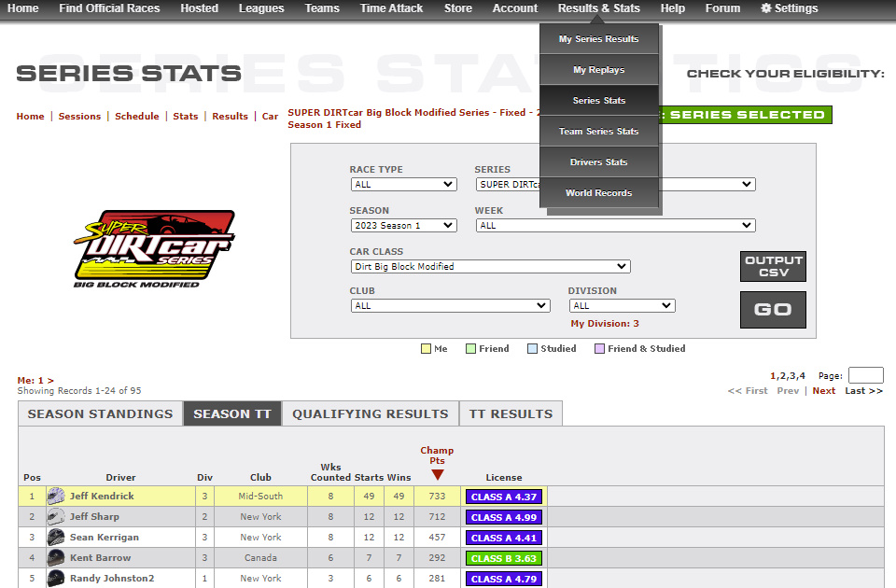Select World Records from the menu
This screenshot has height=588, width=896.
pyautogui.click(x=598, y=193)
